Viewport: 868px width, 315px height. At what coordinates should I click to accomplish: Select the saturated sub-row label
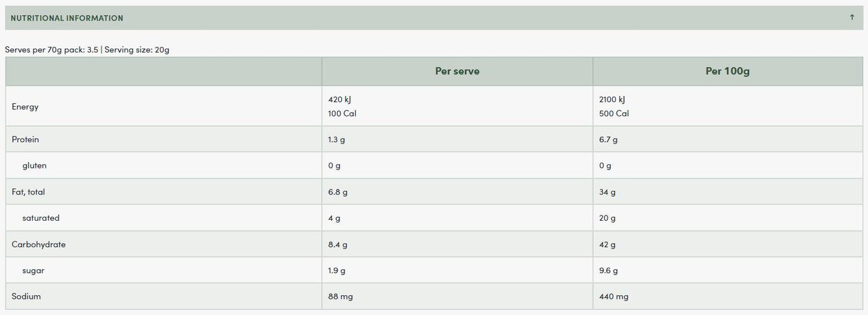click(x=41, y=218)
